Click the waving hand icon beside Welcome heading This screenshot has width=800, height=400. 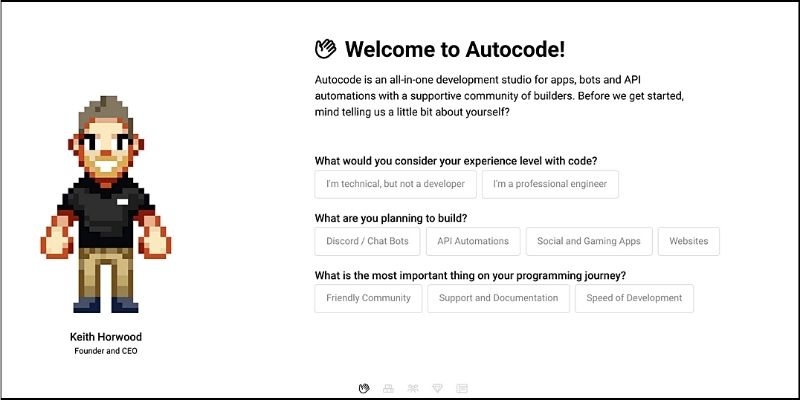(x=326, y=49)
